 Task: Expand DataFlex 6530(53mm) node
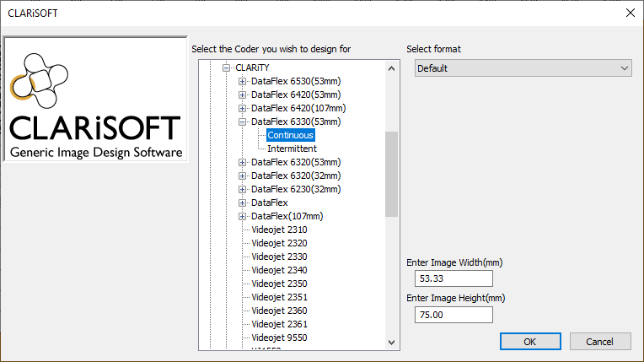pos(243,81)
